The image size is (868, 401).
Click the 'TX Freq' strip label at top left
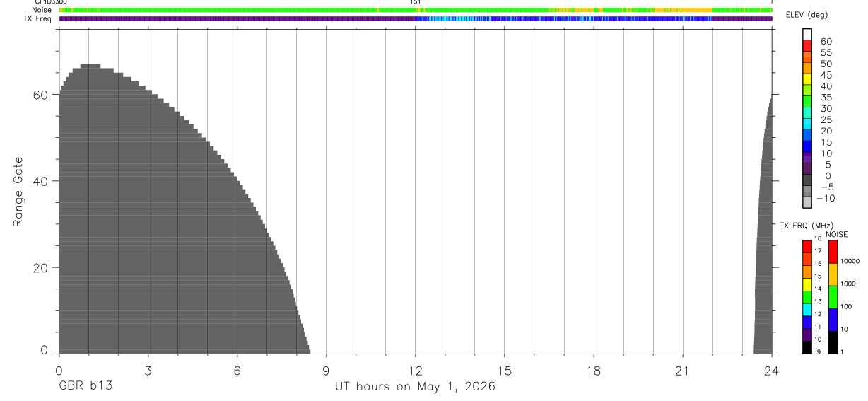pyautogui.click(x=39, y=18)
